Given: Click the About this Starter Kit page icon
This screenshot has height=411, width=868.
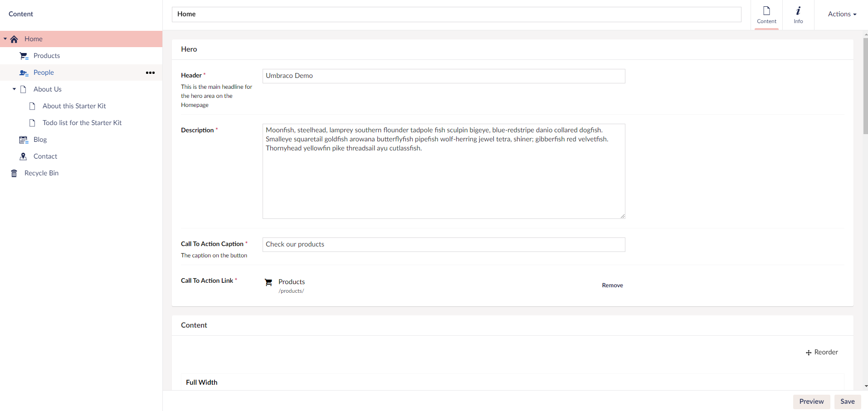Looking at the screenshot, I should pyautogui.click(x=32, y=106).
